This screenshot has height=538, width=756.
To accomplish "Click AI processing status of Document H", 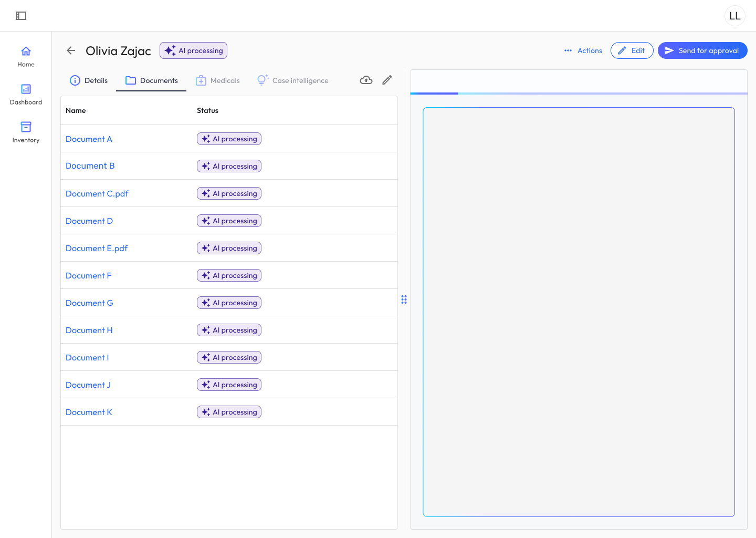I will point(229,330).
